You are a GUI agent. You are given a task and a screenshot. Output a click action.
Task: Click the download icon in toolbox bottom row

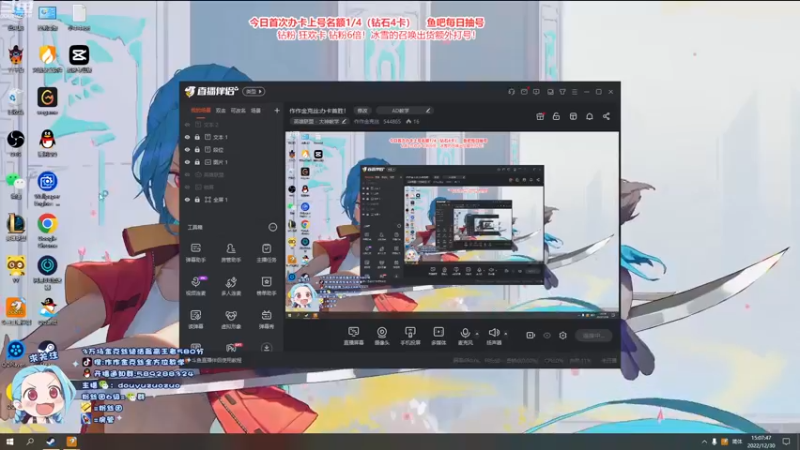coord(266,347)
